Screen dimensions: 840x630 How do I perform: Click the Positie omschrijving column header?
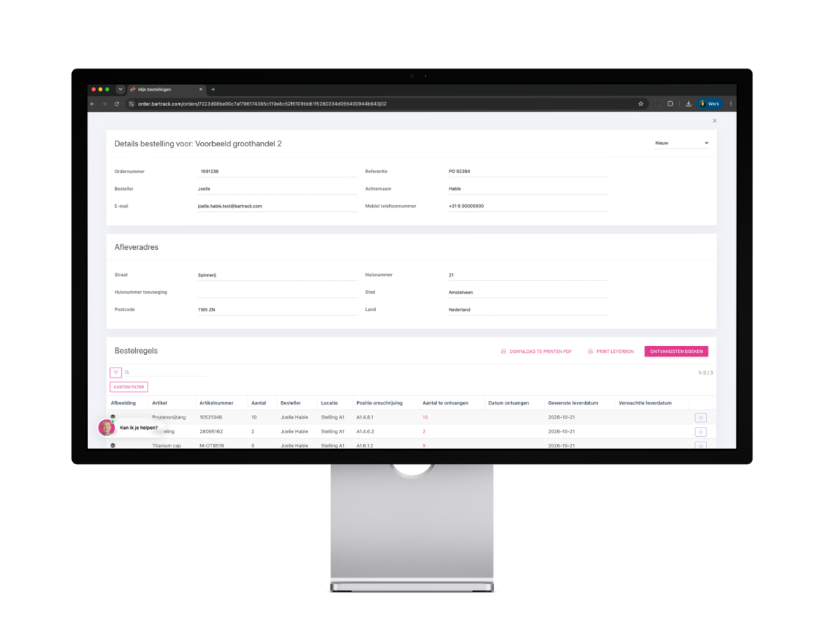[x=379, y=403]
